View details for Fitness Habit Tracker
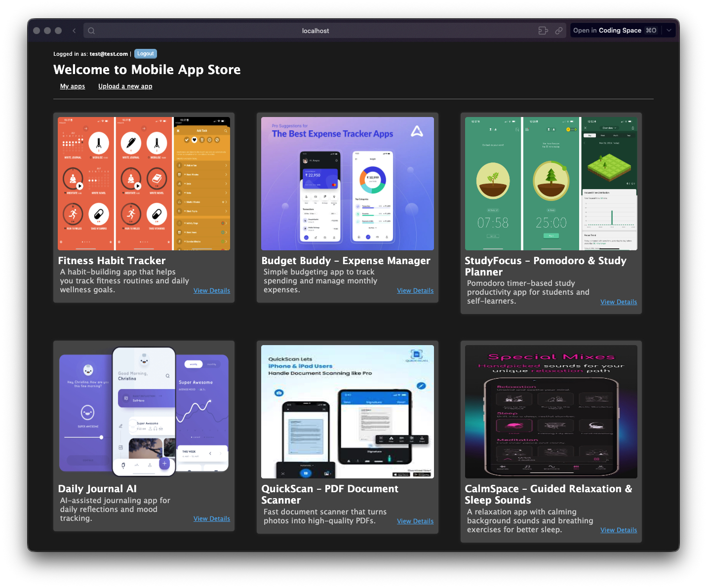Screen dimensions: 707x588 tap(211, 291)
